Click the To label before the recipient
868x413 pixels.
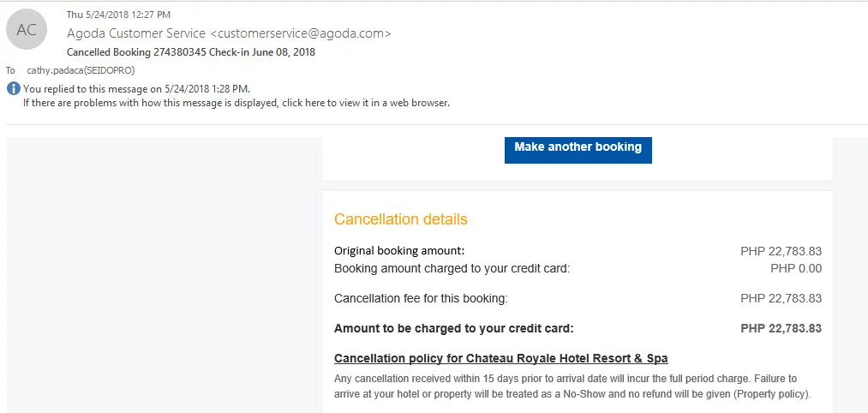[x=11, y=70]
